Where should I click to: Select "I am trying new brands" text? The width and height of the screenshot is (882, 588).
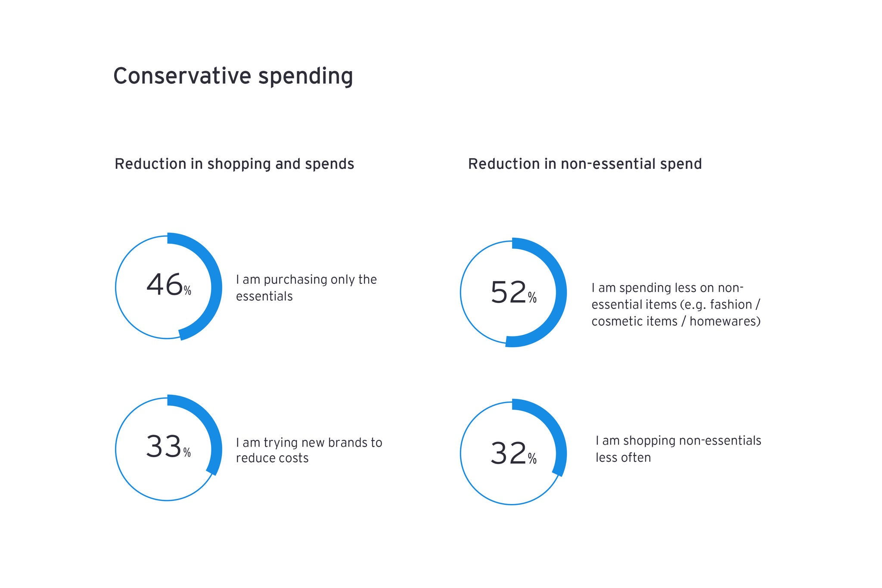(309, 450)
